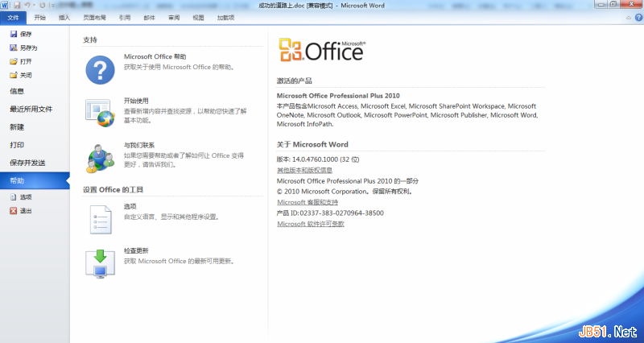
Task: Switch to the View (视图) tab
Action: pyautogui.click(x=198, y=18)
